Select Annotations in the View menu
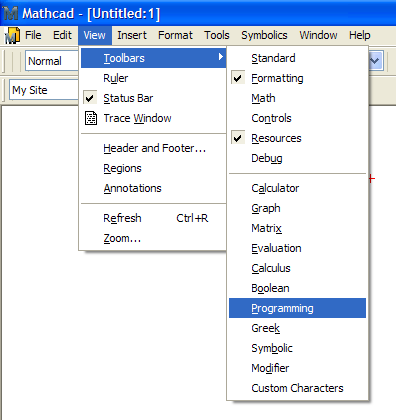396x420 pixels. click(153, 188)
